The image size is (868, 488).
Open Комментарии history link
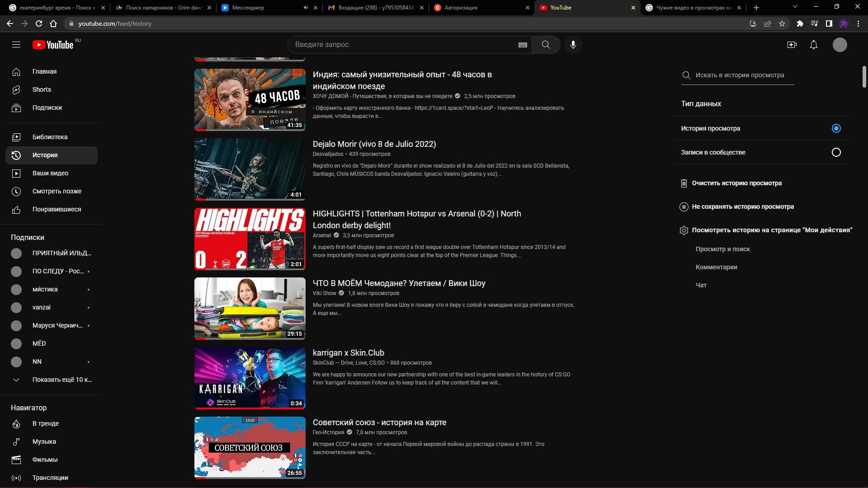(x=716, y=267)
